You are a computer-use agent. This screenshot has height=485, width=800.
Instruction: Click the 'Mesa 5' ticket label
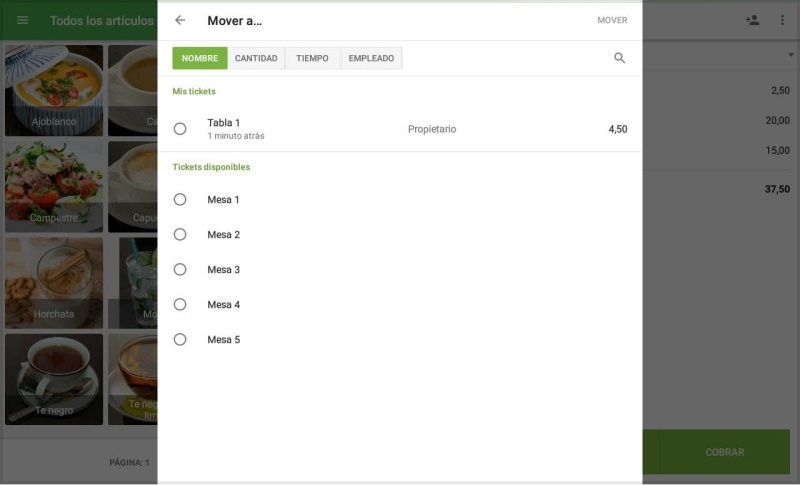(223, 340)
